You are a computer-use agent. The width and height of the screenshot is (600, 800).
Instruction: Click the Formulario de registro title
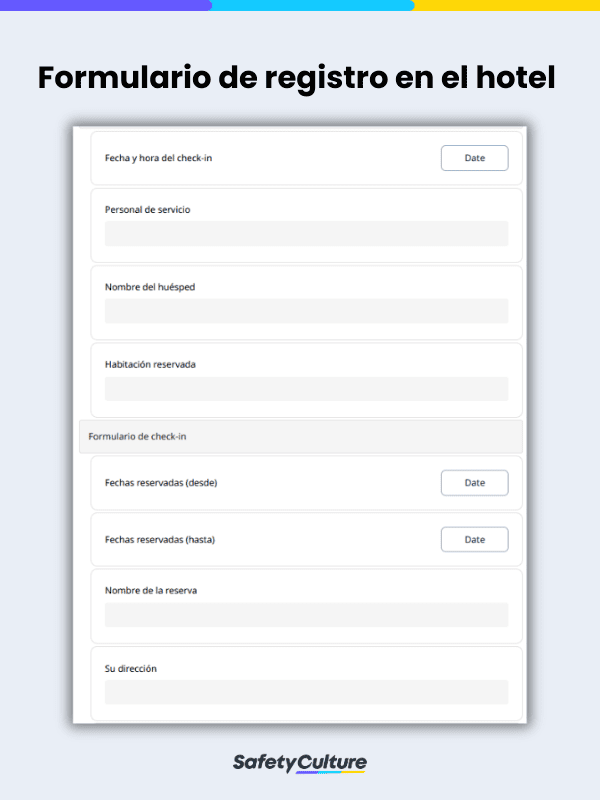(x=300, y=77)
